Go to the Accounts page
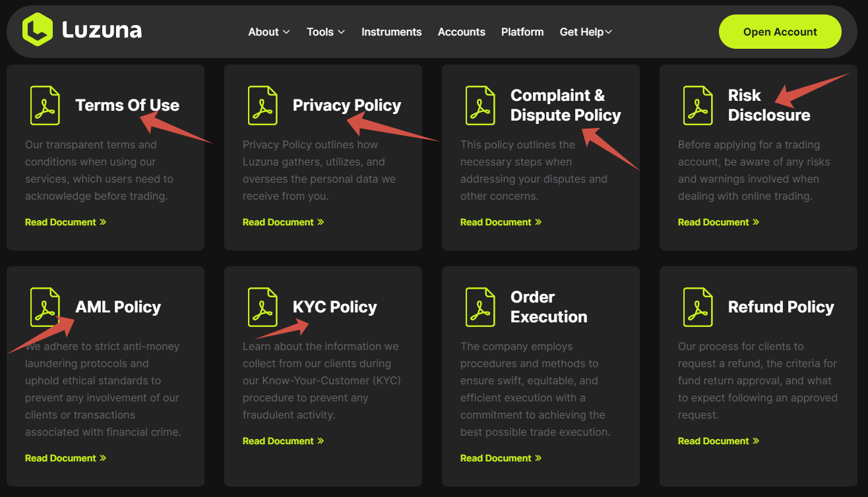The width and height of the screenshot is (868, 497). [x=461, y=32]
